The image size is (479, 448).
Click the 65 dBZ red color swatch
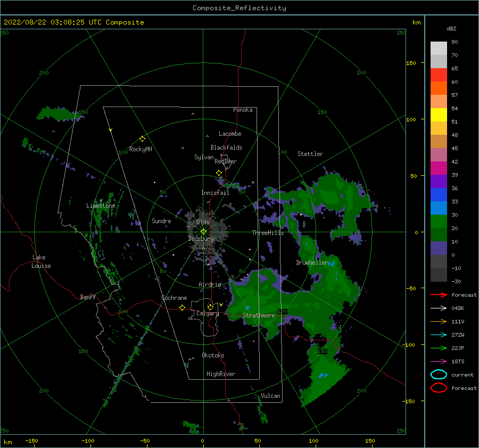439,75
